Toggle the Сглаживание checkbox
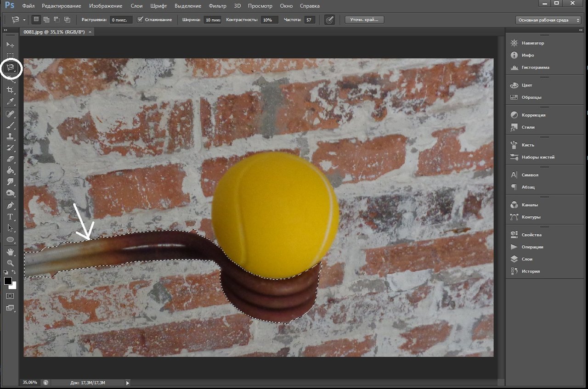588x389 pixels. pyautogui.click(x=140, y=20)
